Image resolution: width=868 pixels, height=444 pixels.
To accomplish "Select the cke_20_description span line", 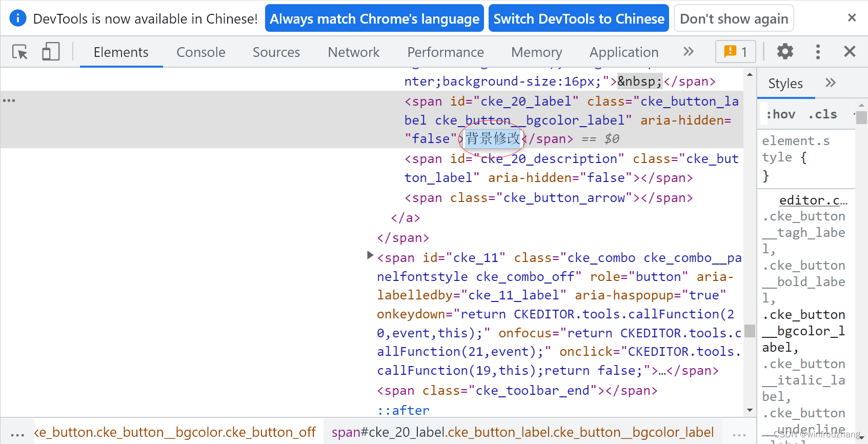I will click(572, 168).
